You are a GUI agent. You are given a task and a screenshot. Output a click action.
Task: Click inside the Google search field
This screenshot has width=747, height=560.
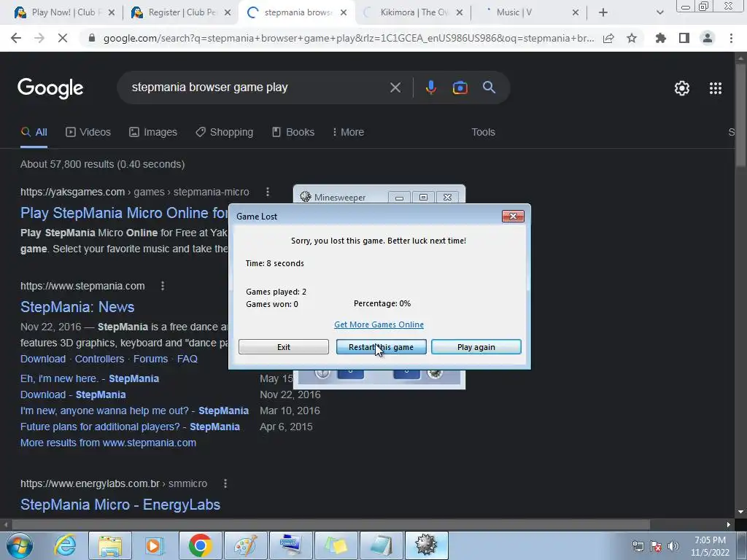point(258,87)
